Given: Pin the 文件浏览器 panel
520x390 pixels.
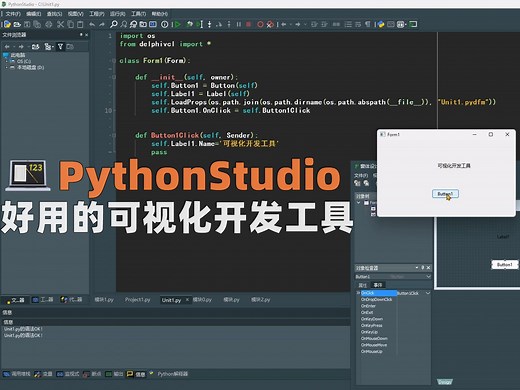Looking at the screenshot, I should tap(81, 35).
